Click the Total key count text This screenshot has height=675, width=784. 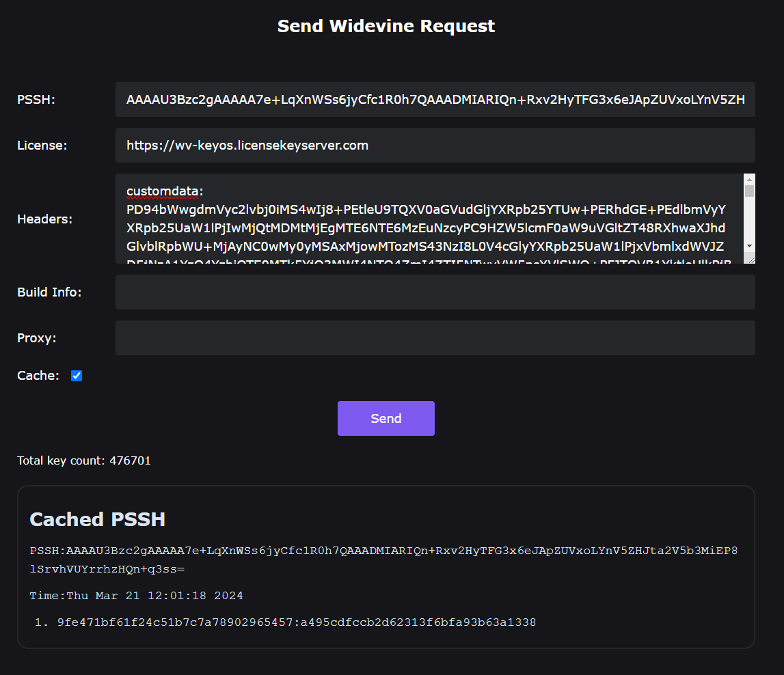[x=84, y=460]
